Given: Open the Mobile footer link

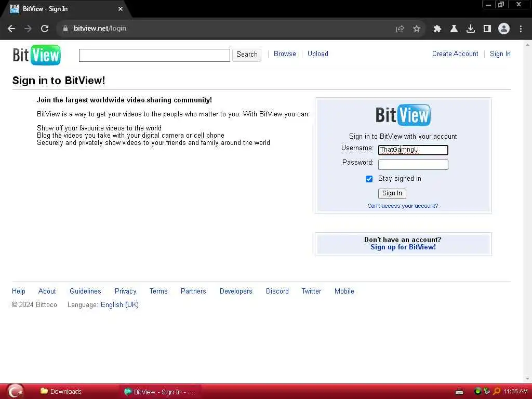Looking at the screenshot, I should click(344, 291).
